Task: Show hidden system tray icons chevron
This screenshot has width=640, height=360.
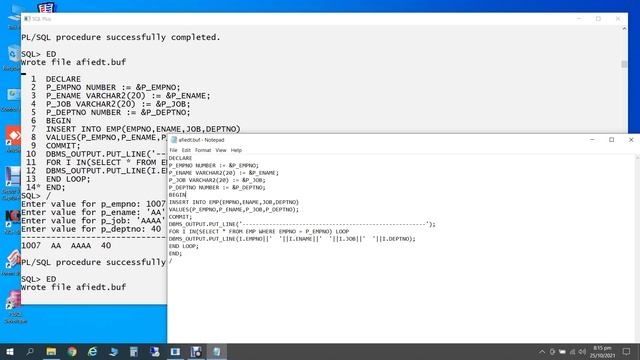Action: (542, 351)
